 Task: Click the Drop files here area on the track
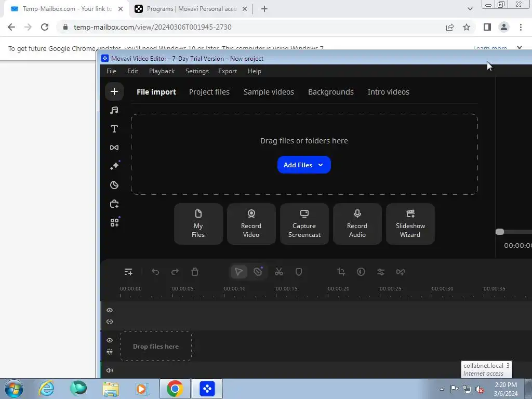click(x=156, y=347)
